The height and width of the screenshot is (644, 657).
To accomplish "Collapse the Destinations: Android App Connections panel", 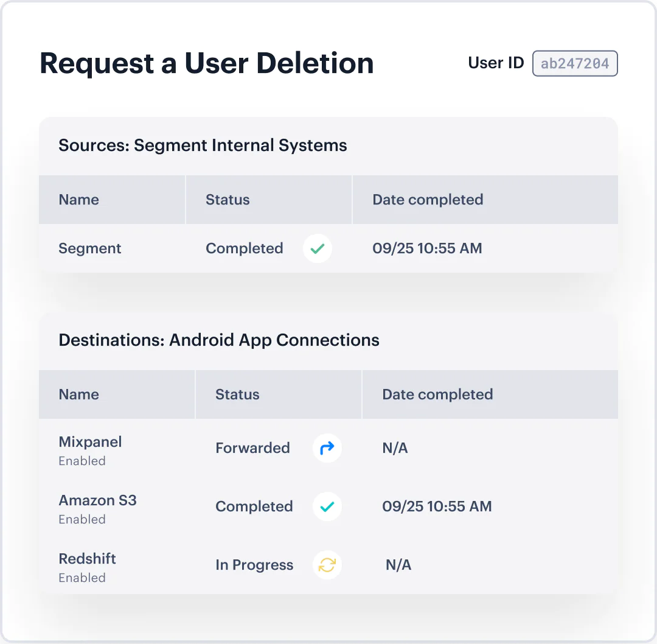I will pos(220,340).
